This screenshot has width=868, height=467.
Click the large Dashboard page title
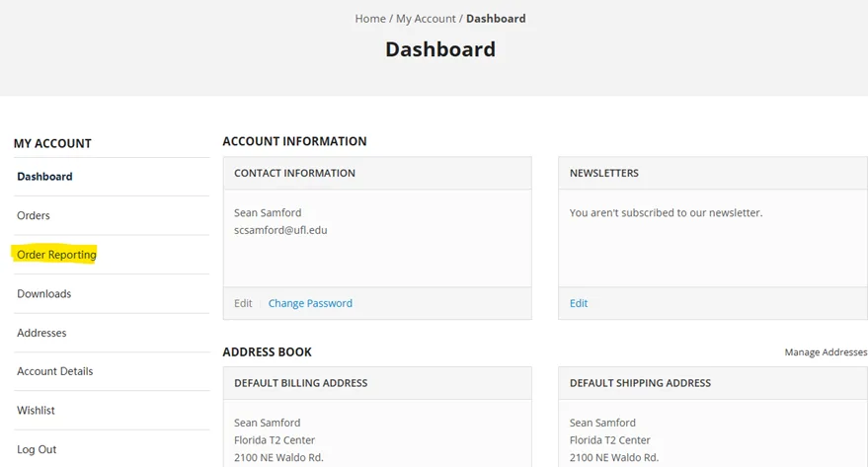pyautogui.click(x=440, y=49)
